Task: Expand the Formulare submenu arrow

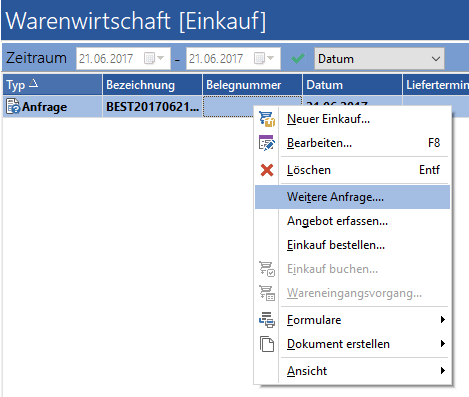Action: click(x=443, y=320)
